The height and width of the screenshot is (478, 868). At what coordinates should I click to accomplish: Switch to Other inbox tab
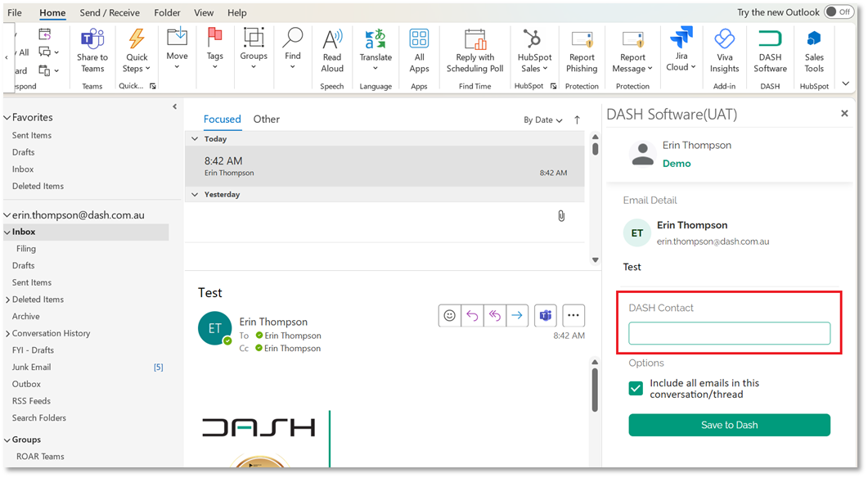pyautogui.click(x=266, y=119)
